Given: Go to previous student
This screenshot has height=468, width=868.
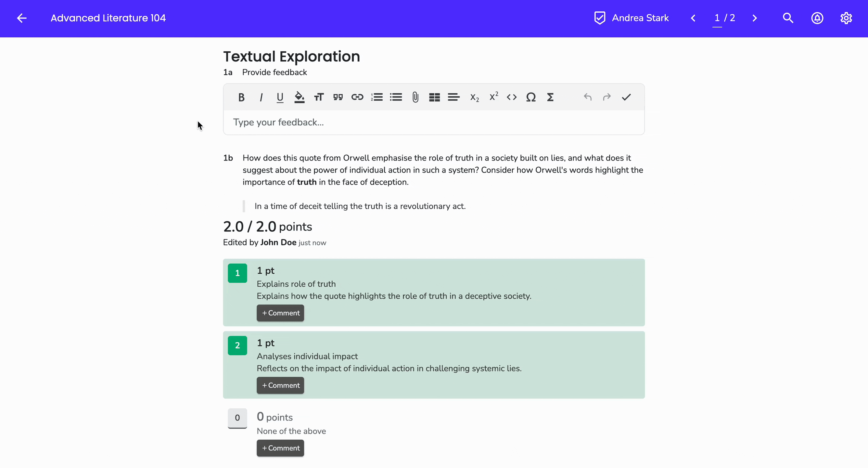Looking at the screenshot, I should [693, 18].
